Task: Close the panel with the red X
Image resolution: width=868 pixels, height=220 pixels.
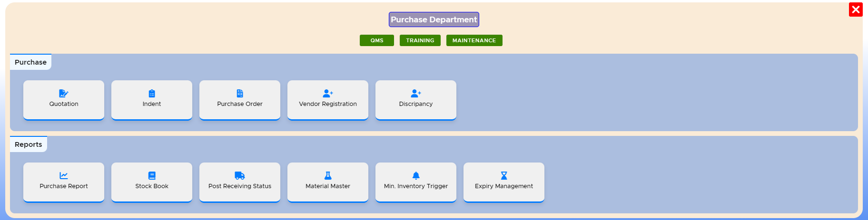Action: pyautogui.click(x=856, y=10)
